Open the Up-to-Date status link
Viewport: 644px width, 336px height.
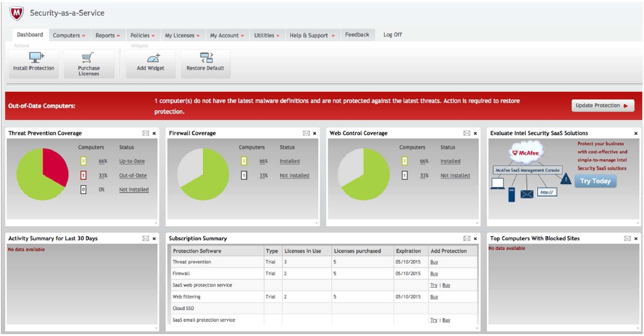132,161
